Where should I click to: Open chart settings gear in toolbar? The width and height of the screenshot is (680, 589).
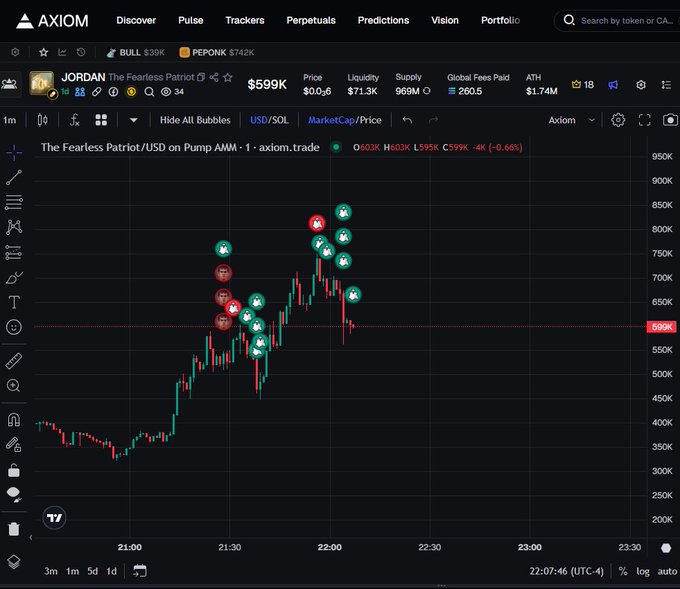pyautogui.click(x=618, y=120)
